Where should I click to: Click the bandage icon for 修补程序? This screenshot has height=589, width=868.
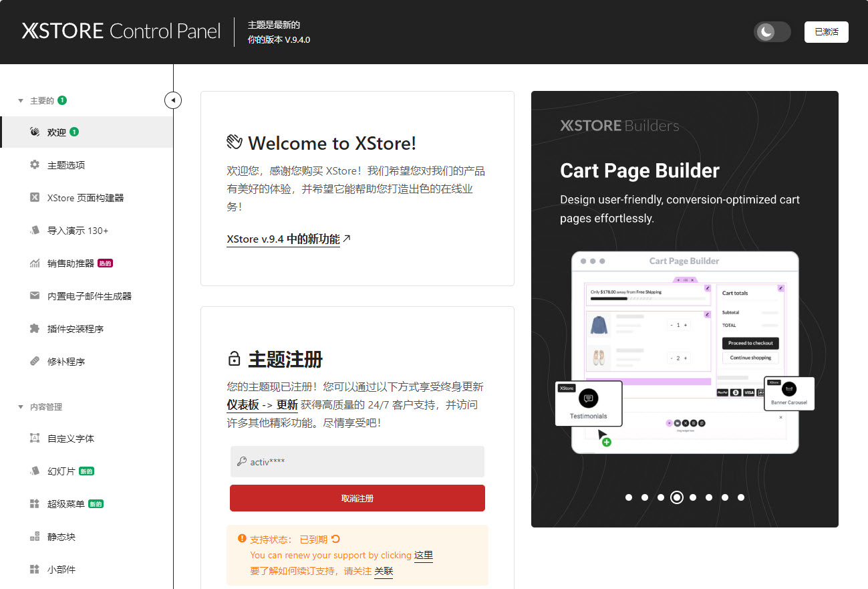tap(35, 361)
